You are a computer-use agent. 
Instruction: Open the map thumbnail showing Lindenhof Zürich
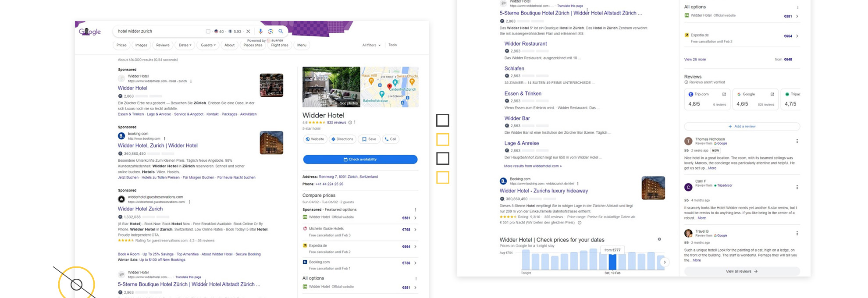390,87
